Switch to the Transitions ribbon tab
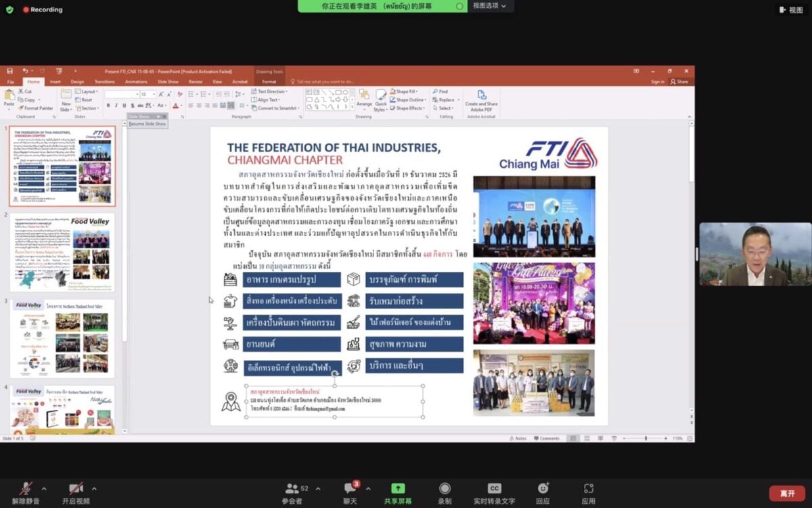This screenshot has height=508, width=812. (x=104, y=82)
